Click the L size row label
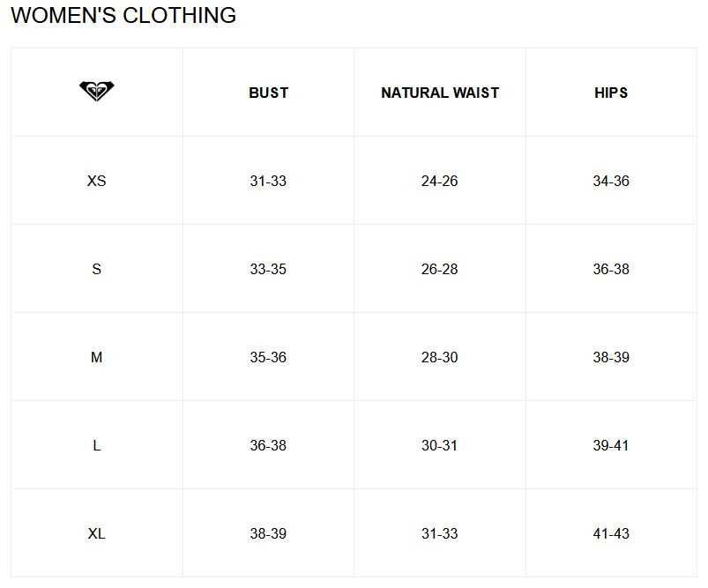The height and width of the screenshot is (588, 708). 97,445
